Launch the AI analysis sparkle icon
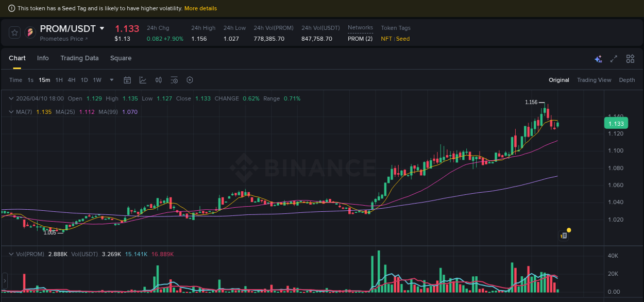 (598, 59)
